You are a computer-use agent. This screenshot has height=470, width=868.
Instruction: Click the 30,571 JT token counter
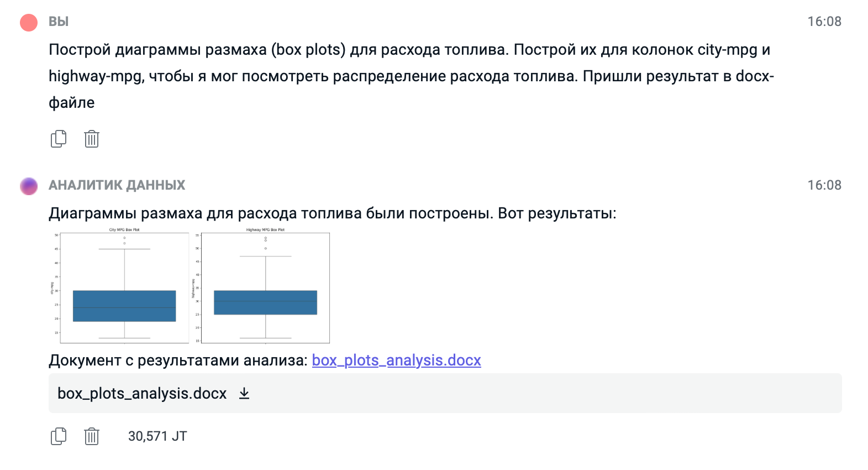(157, 436)
